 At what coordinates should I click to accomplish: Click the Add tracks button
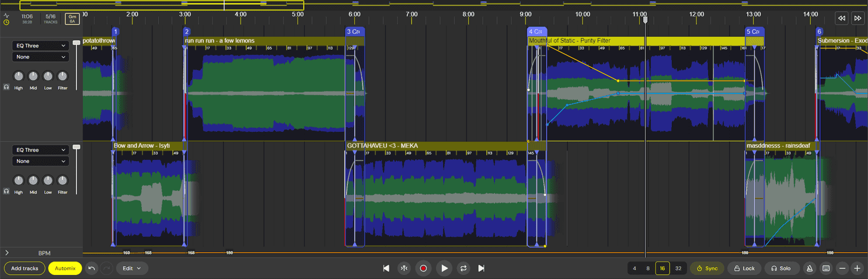[x=25, y=268]
